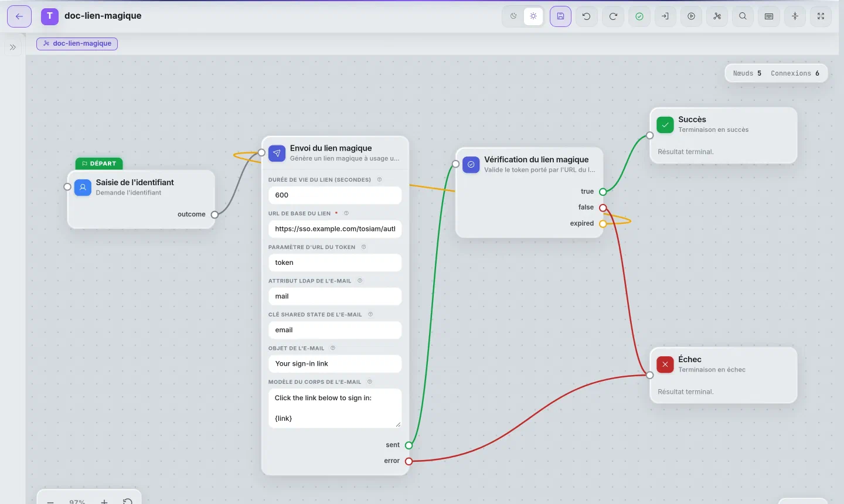The image size is (844, 504).
Task: Click the purple T project logo
Action: (x=50, y=16)
